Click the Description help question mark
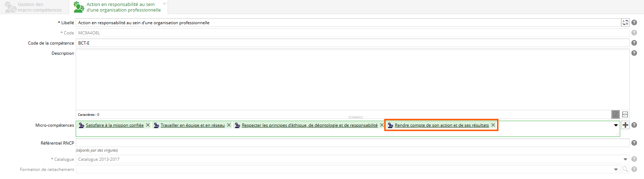 [x=634, y=53]
